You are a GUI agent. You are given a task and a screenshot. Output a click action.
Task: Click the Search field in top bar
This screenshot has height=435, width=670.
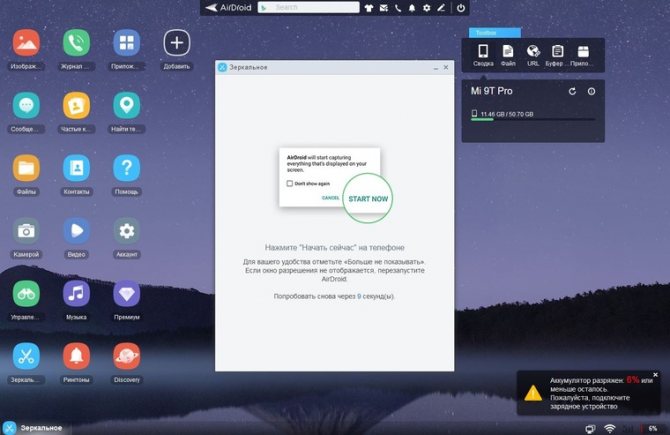pos(309,8)
